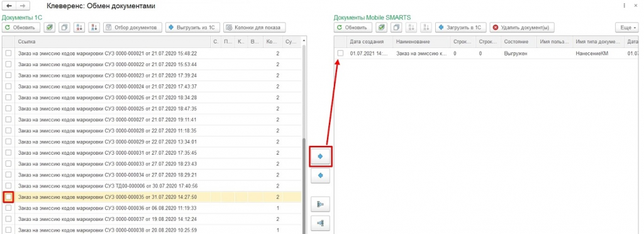Check all documents in Документы 1С toolbar
Image resolution: width=644 pixels, height=234 pixels.
pyautogui.click(x=50, y=28)
